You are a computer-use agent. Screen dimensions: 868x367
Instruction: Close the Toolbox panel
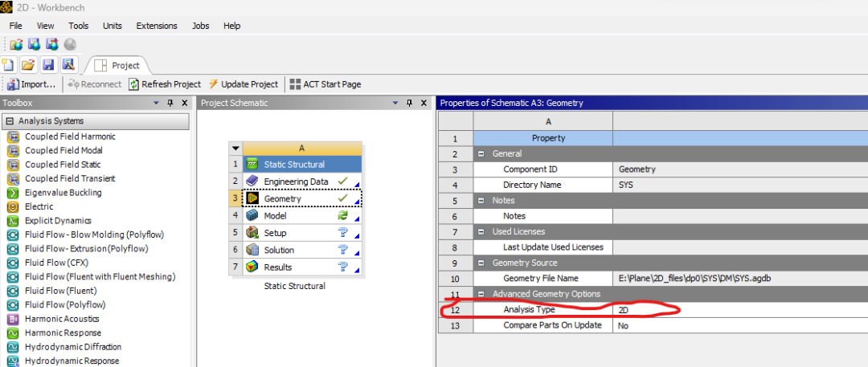[x=184, y=103]
